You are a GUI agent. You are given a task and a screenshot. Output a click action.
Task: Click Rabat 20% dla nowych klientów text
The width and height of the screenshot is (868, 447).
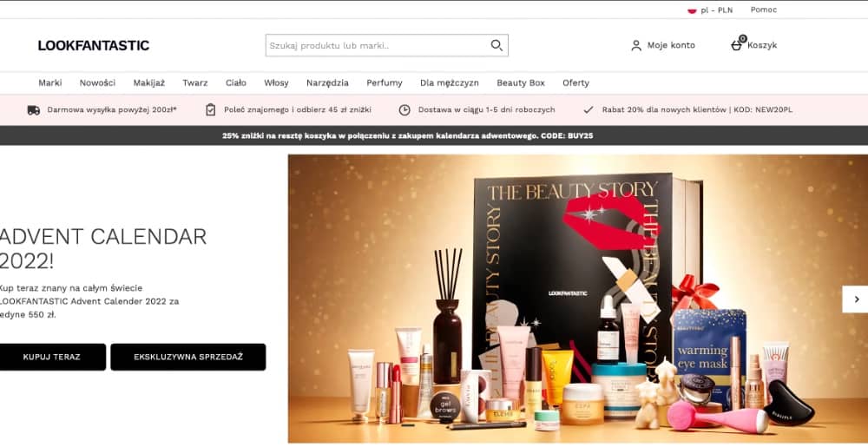[x=698, y=110]
